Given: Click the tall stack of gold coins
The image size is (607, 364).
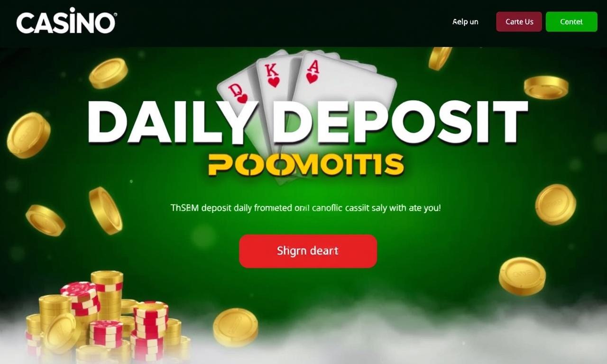Looking at the screenshot, I should click(107, 295).
